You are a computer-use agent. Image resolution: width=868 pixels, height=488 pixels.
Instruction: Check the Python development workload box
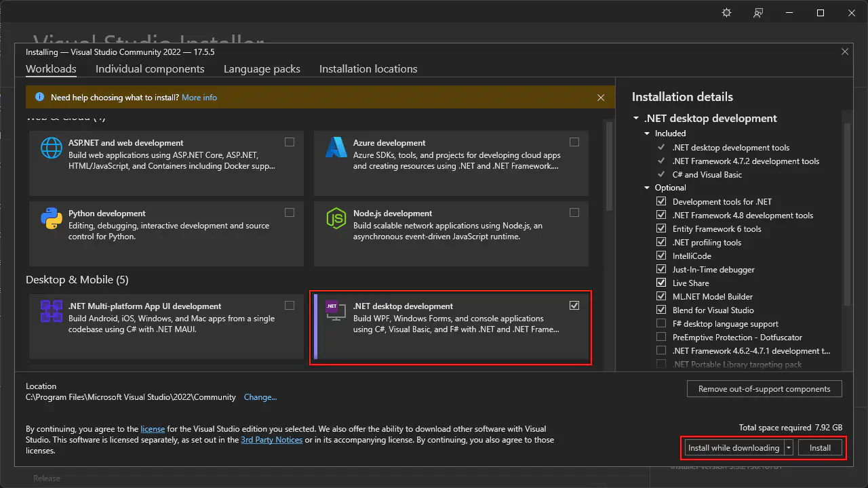point(290,213)
